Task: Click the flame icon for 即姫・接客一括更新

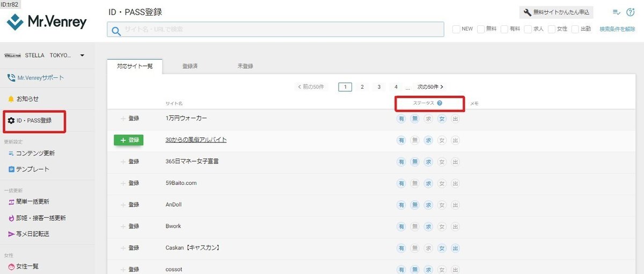Action: point(11,218)
